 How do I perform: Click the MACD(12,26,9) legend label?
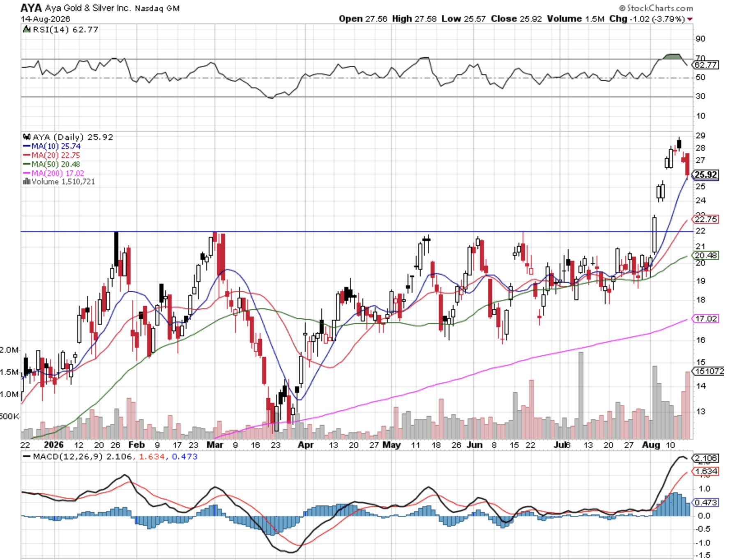(68, 457)
